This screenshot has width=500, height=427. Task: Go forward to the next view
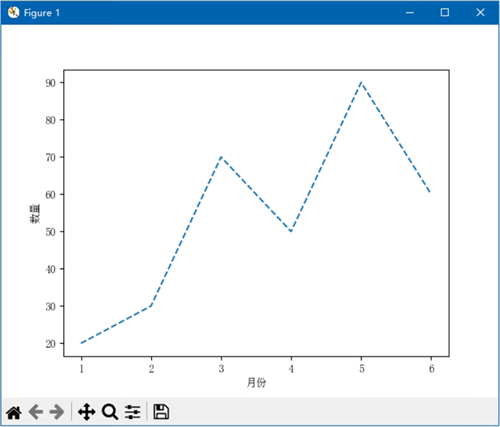[57, 412]
